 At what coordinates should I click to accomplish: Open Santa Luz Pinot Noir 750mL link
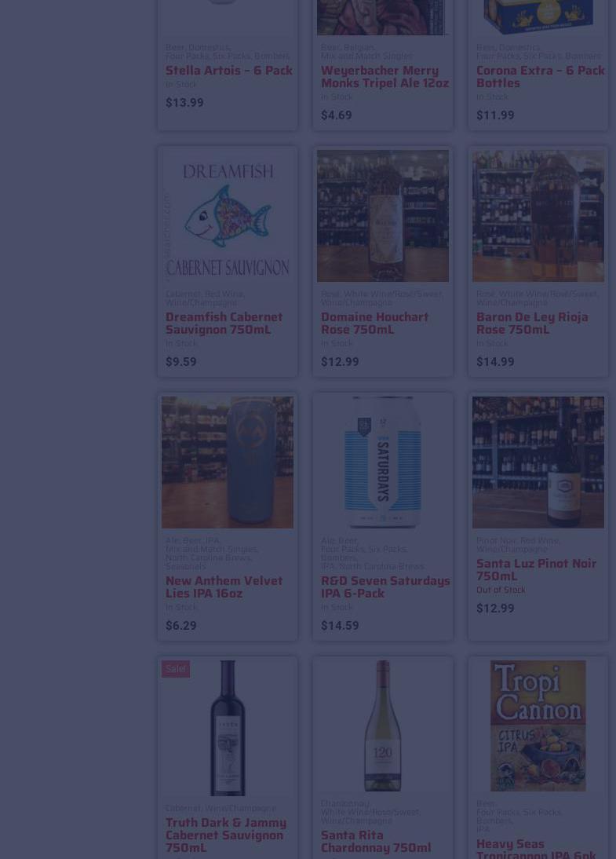[x=536, y=570]
